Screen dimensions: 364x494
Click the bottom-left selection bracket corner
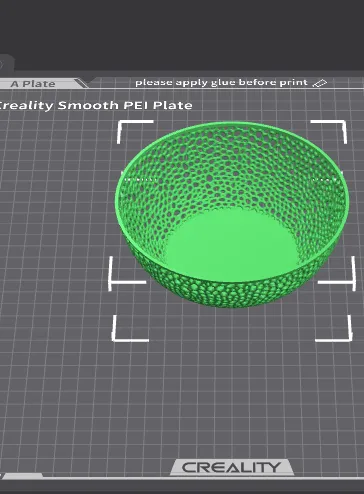[x=130, y=328]
